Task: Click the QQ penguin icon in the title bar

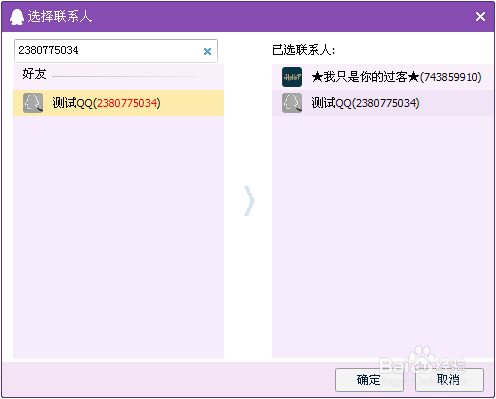Action: pyautogui.click(x=17, y=17)
